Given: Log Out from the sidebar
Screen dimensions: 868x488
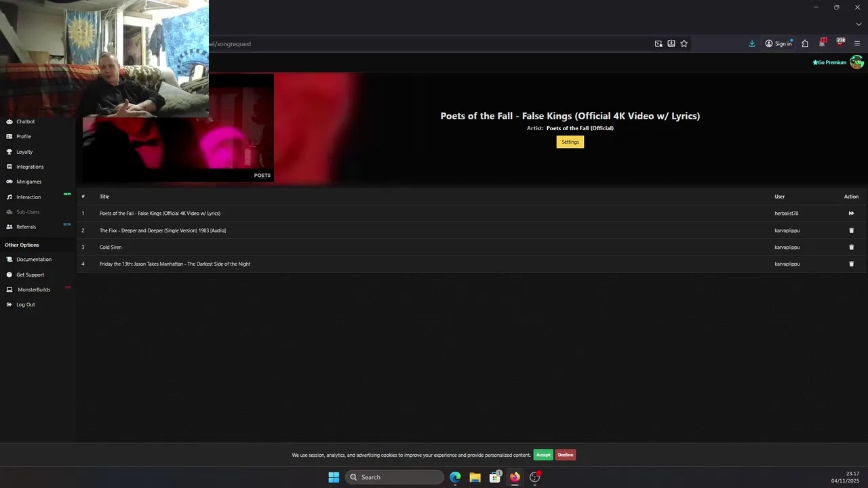Looking at the screenshot, I should pyautogui.click(x=26, y=305).
